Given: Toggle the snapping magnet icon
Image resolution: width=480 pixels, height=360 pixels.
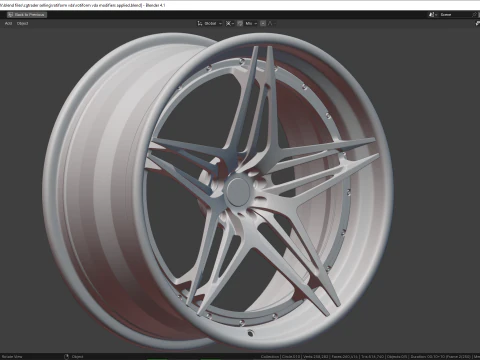Looking at the screenshot, I should [x=240, y=23].
